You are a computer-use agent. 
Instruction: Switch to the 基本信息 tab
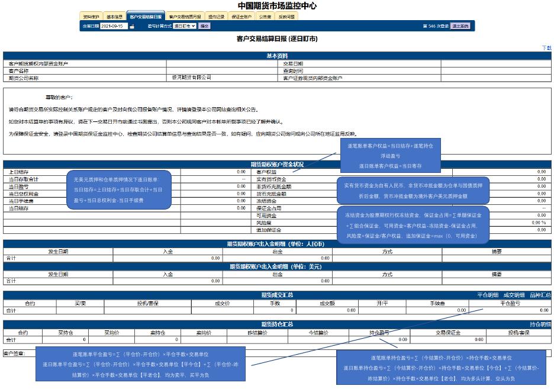(115, 17)
